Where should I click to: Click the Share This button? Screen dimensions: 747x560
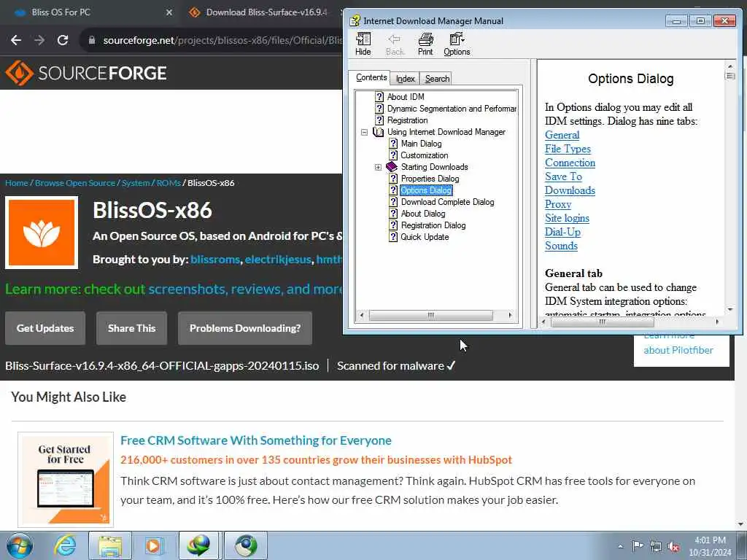tap(131, 328)
